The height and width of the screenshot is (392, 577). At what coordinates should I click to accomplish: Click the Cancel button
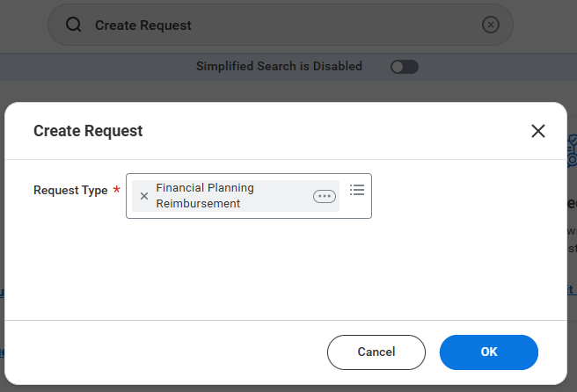pos(376,352)
